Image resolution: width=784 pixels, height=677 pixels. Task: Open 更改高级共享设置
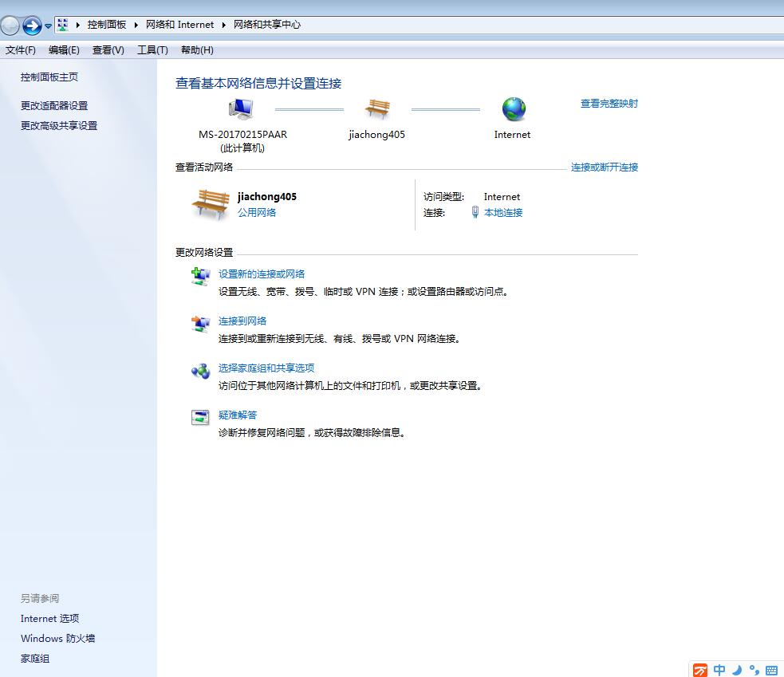(x=58, y=125)
